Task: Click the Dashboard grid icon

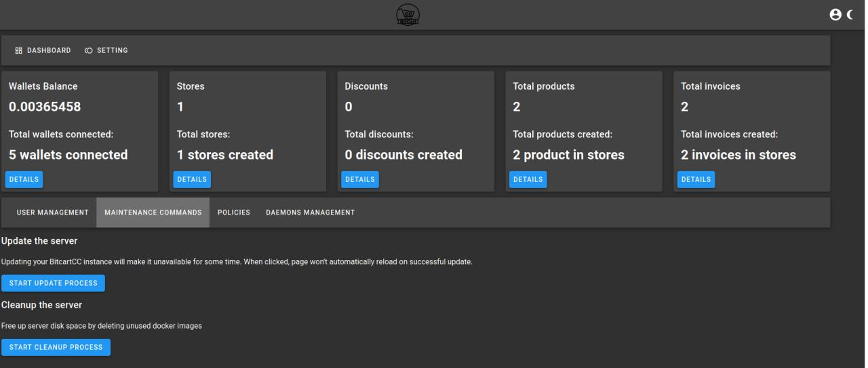Action: (19, 50)
